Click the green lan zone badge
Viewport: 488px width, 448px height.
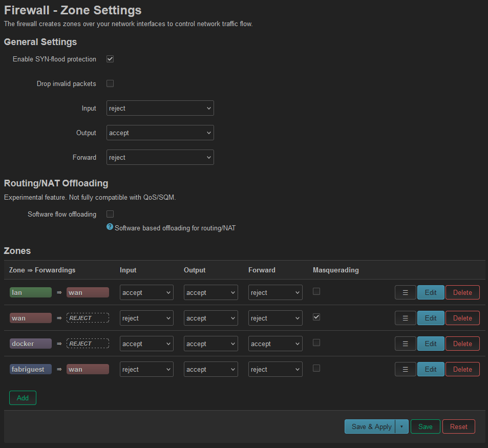(x=31, y=292)
